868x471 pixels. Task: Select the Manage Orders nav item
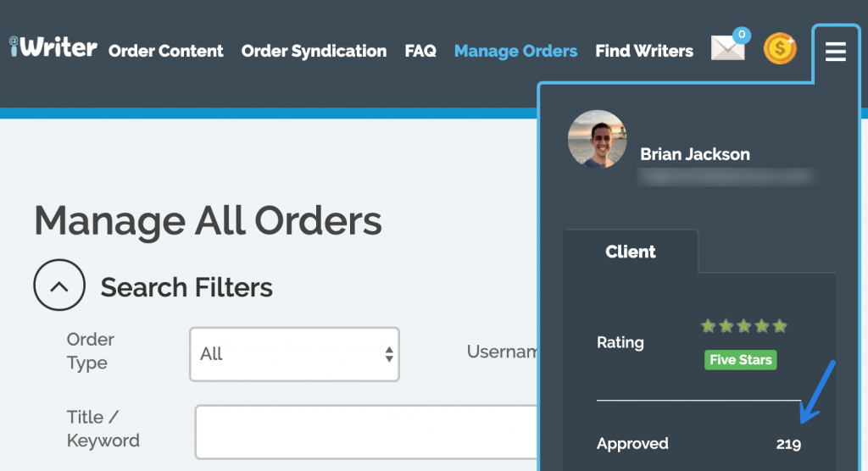click(515, 51)
